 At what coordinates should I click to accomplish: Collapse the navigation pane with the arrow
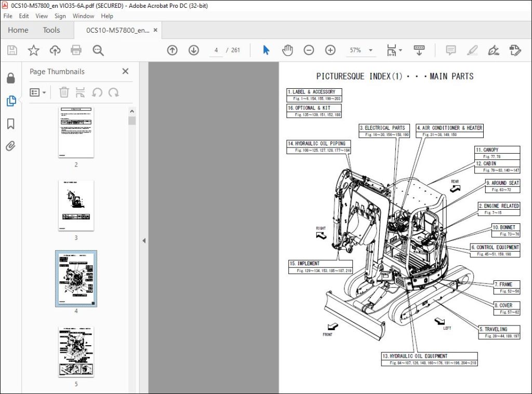click(x=144, y=240)
